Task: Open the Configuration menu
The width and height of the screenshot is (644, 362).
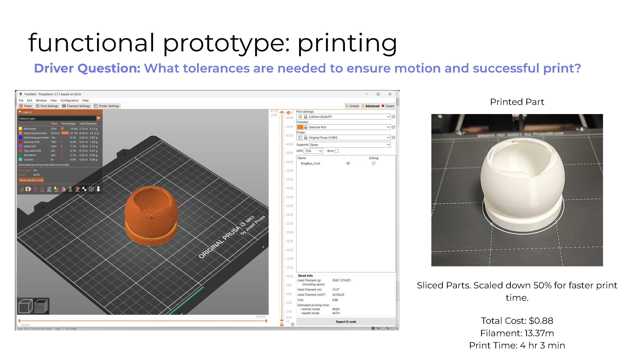Action: 69,100
